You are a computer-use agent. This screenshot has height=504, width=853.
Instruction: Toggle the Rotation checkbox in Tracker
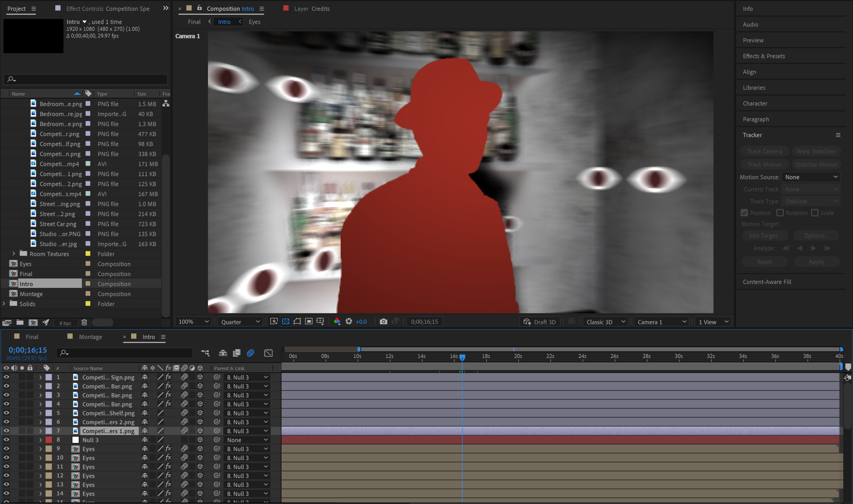point(780,213)
